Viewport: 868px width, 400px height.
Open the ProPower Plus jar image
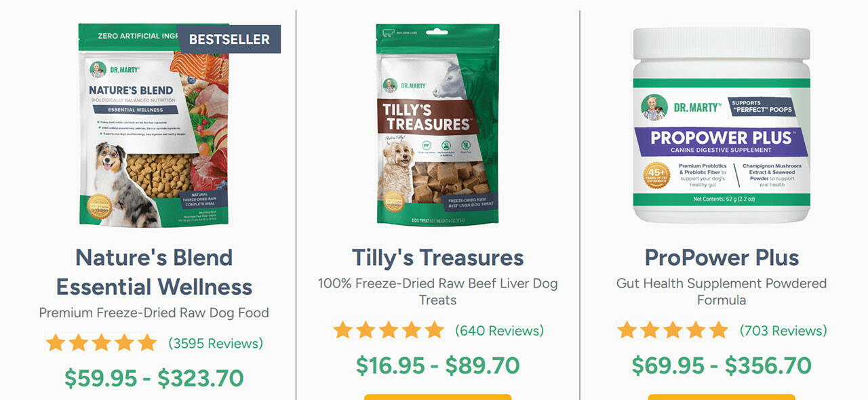[722, 125]
